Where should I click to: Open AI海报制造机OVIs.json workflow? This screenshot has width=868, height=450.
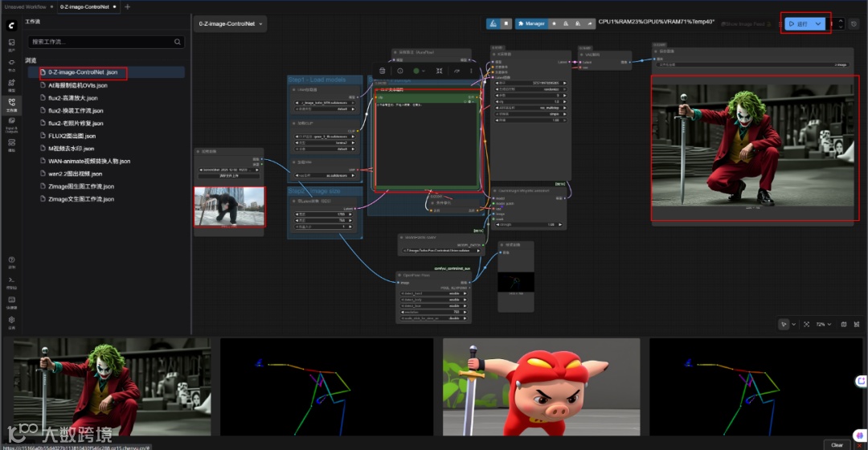pyautogui.click(x=77, y=85)
